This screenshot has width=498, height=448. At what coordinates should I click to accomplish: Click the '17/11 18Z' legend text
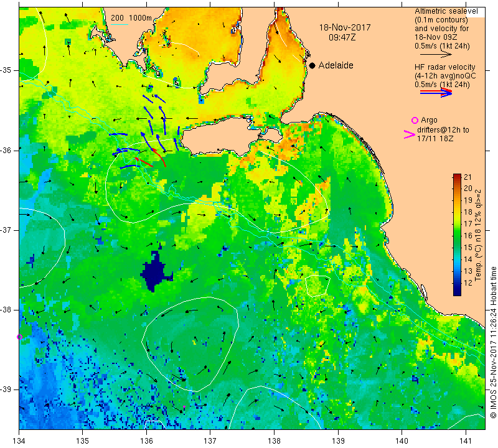tap(435, 139)
